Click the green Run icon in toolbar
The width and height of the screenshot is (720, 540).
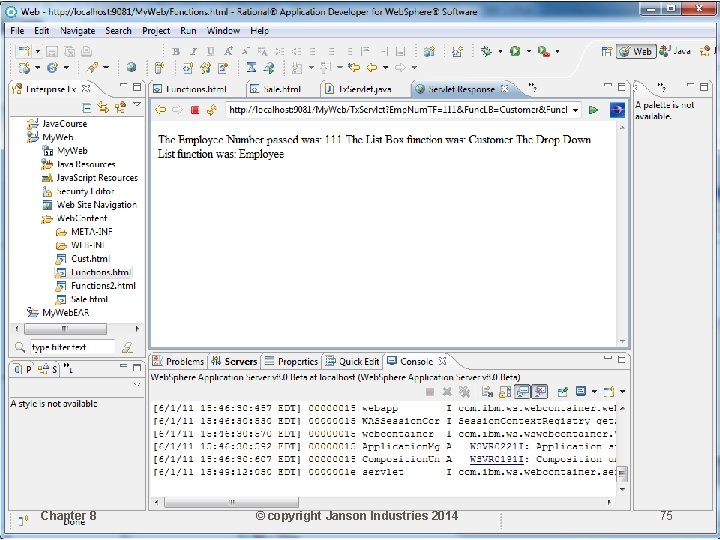click(515, 51)
